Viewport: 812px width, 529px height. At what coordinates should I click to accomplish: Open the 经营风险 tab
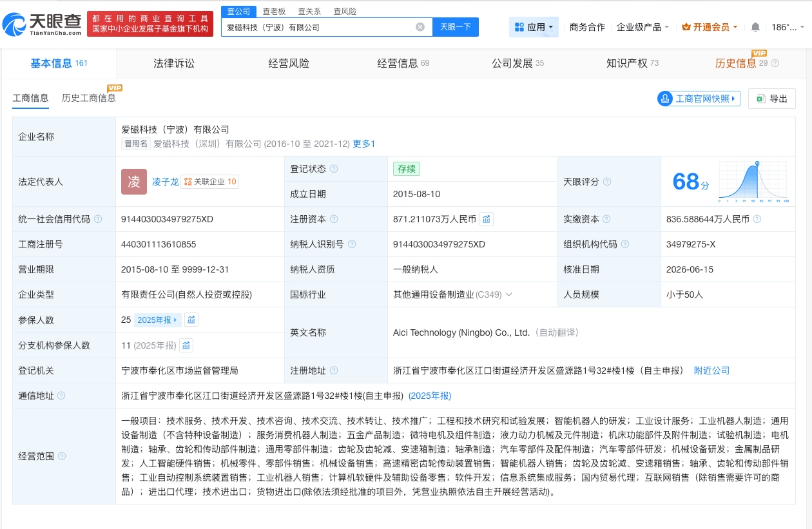(289, 63)
